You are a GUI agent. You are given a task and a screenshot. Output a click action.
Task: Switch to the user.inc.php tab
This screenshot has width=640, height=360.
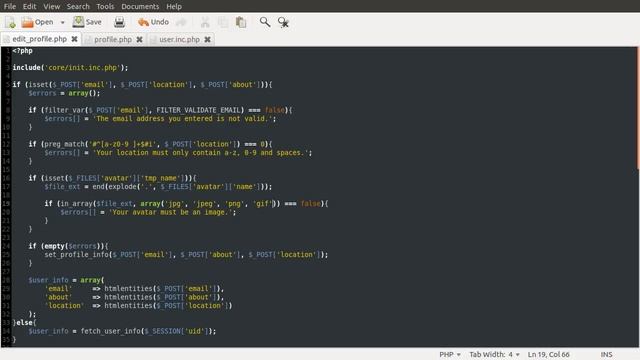point(179,40)
